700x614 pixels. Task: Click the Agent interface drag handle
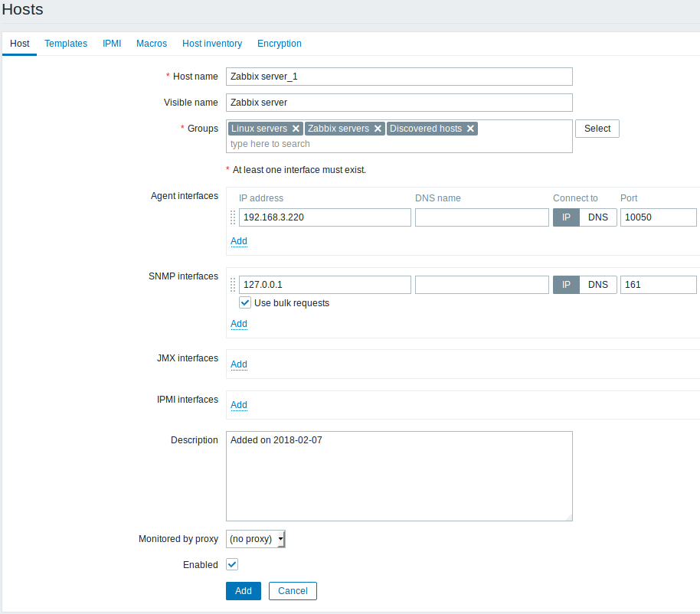(x=233, y=217)
